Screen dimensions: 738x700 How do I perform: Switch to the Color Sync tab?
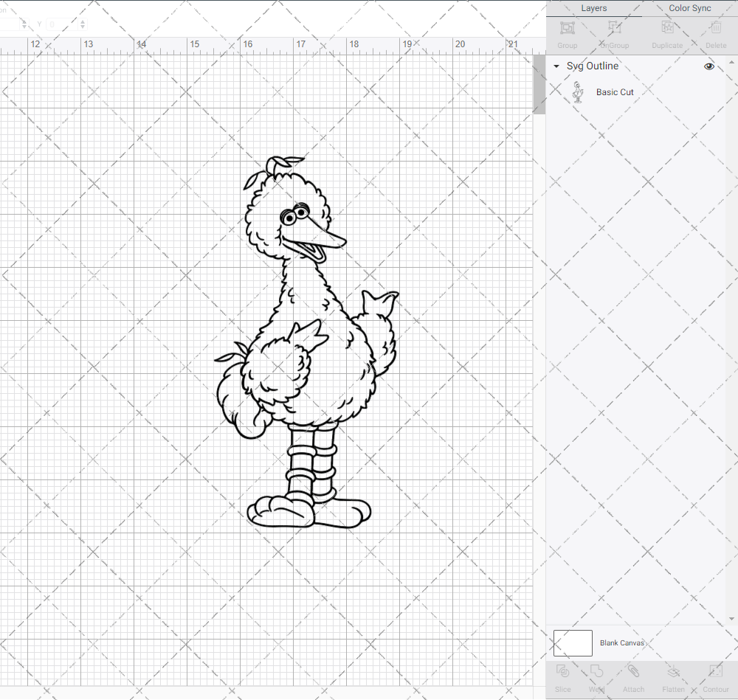[689, 8]
